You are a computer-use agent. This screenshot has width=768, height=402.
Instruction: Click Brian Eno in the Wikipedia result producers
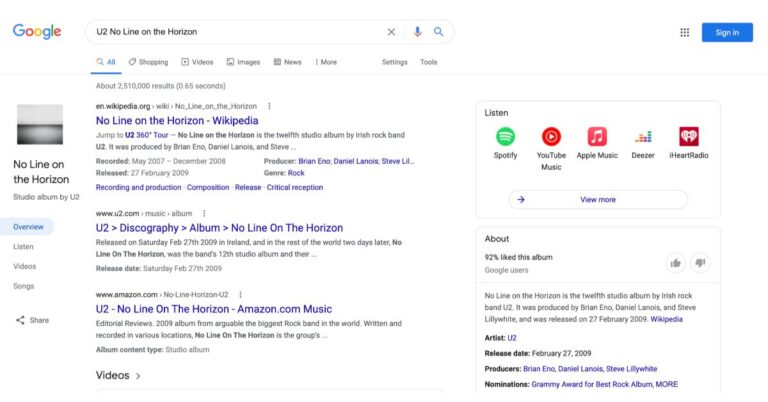[314, 161]
